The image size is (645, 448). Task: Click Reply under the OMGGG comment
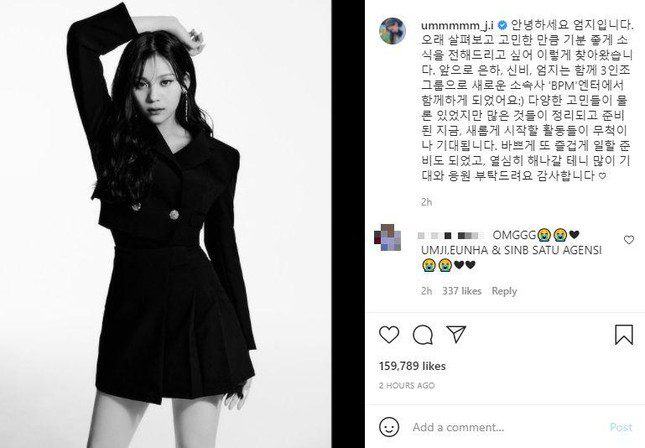click(504, 291)
